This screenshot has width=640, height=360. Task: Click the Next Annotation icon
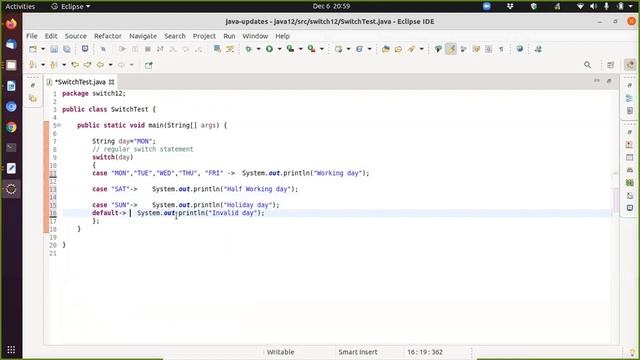(33, 65)
